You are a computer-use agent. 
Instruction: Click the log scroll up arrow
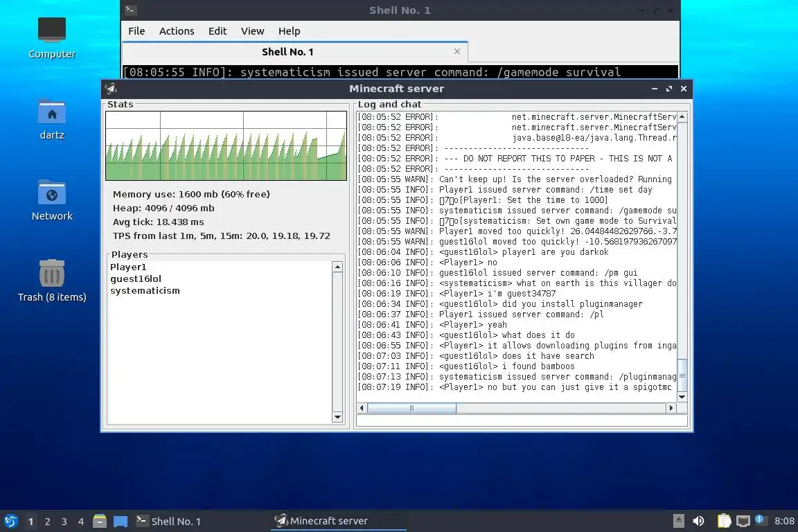tap(682, 116)
